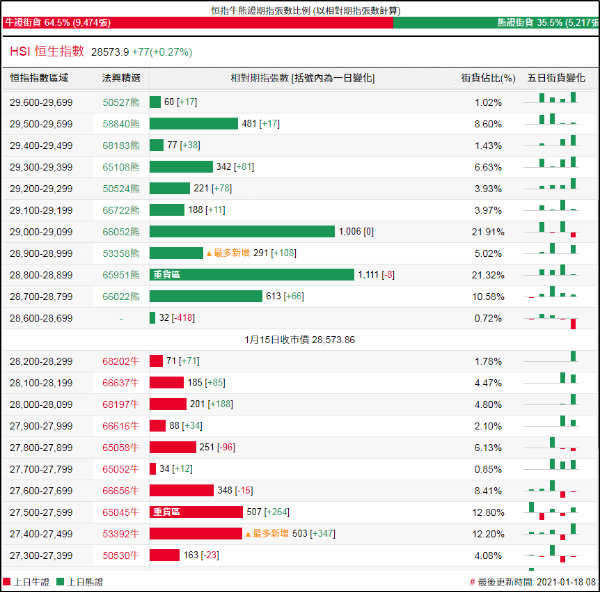
Task: Click the green bar showing 1,006 [0]
Action: tap(242, 232)
